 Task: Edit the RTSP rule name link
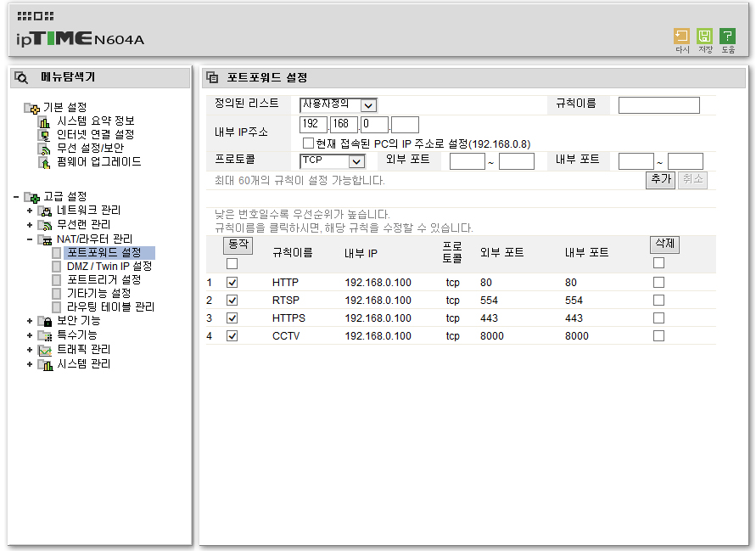(x=286, y=300)
